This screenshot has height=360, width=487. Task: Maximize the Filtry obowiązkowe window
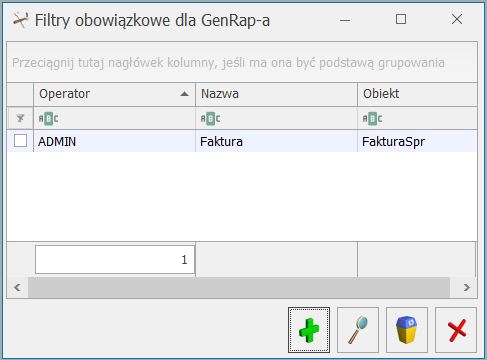coord(401,19)
